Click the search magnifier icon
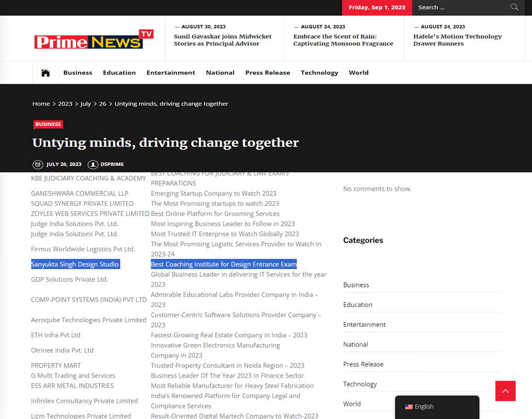The image size is (532, 419). (x=514, y=7)
